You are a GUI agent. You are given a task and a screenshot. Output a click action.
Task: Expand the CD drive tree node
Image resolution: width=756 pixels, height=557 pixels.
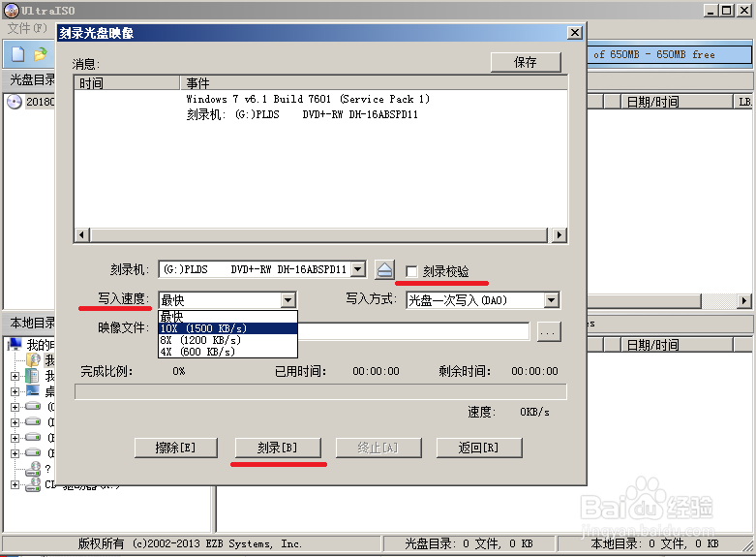point(15,484)
